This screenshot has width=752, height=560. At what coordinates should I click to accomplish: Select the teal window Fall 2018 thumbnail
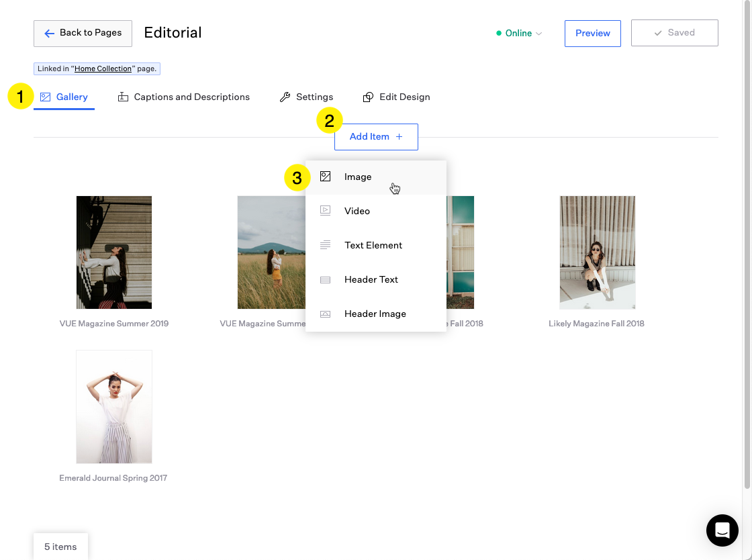pos(460,252)
